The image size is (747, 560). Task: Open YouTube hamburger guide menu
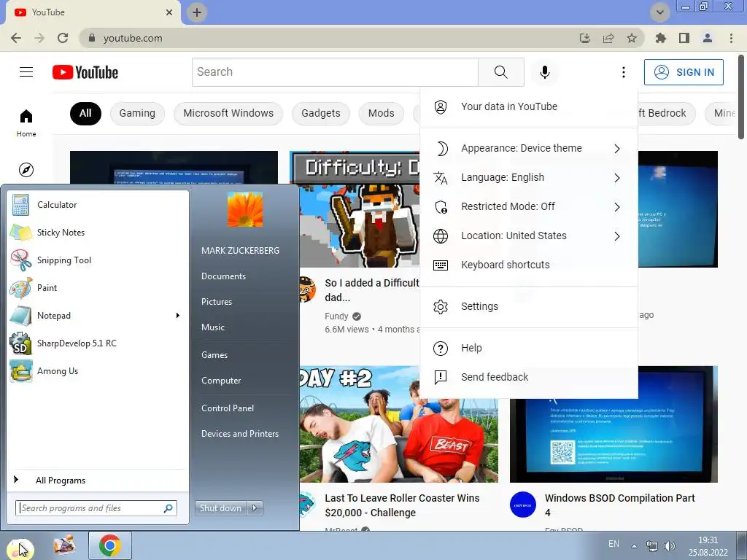(x=26, y=72)
